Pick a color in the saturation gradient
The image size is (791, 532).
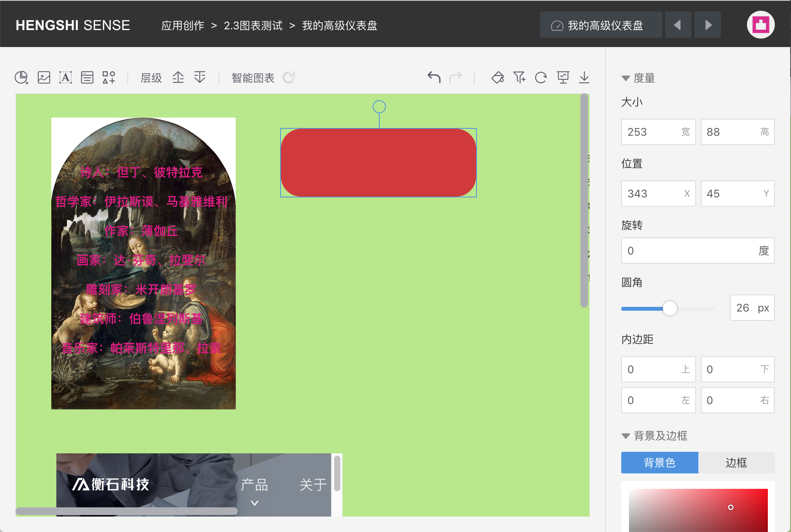698,510
